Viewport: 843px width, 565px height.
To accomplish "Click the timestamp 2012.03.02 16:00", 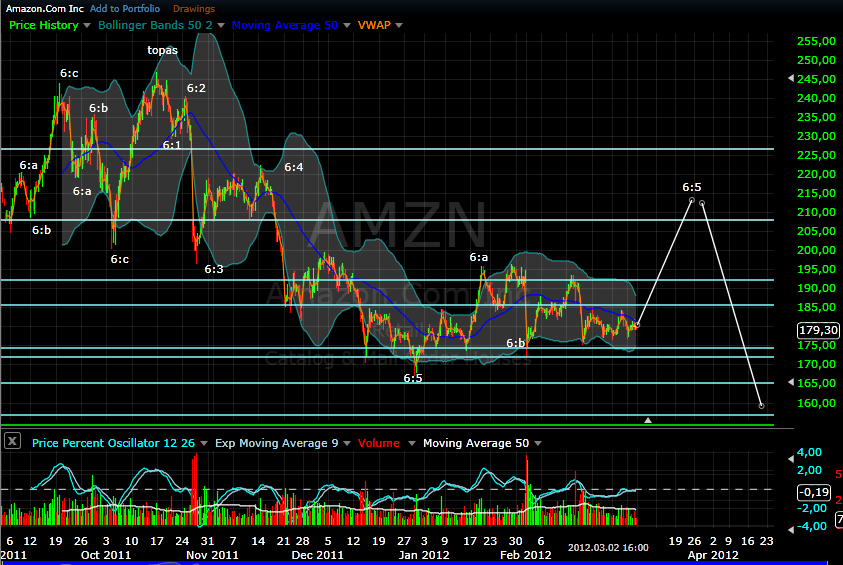I will (608, 547).
